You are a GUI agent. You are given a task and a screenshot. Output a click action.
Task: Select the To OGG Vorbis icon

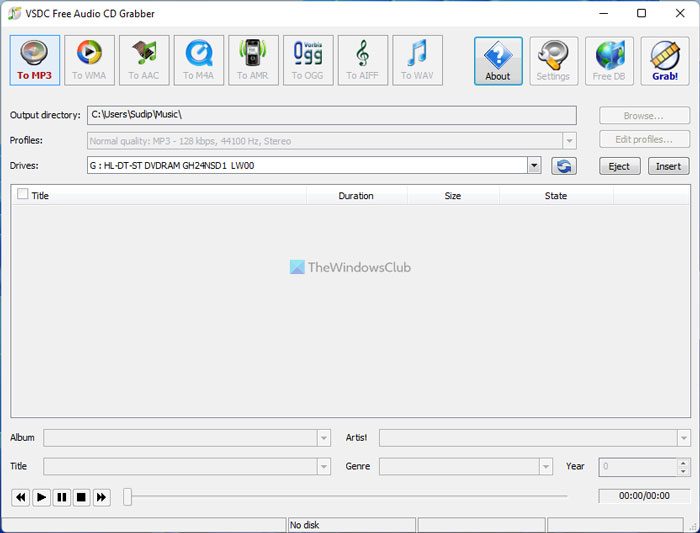coord(308,60)
